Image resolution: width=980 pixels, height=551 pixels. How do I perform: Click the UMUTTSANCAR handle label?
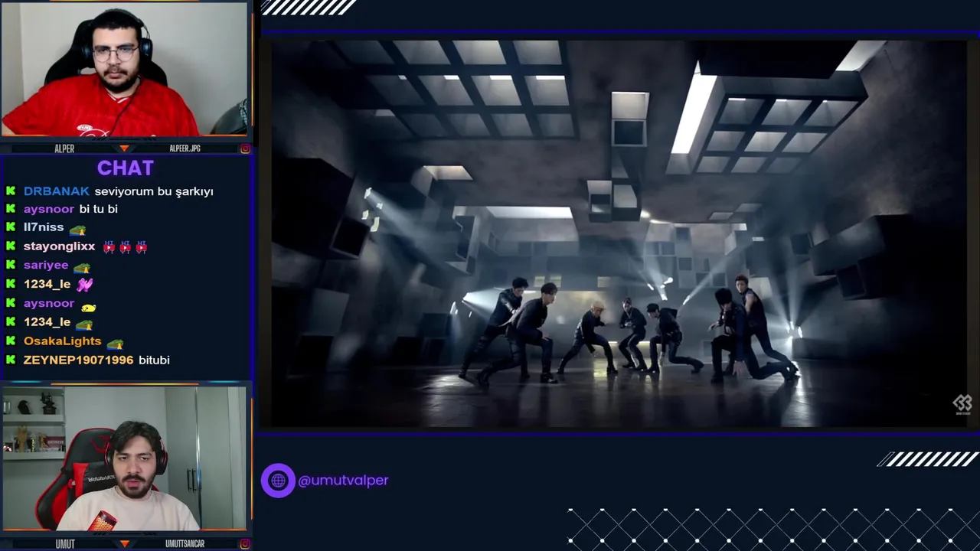pos(185,544)
